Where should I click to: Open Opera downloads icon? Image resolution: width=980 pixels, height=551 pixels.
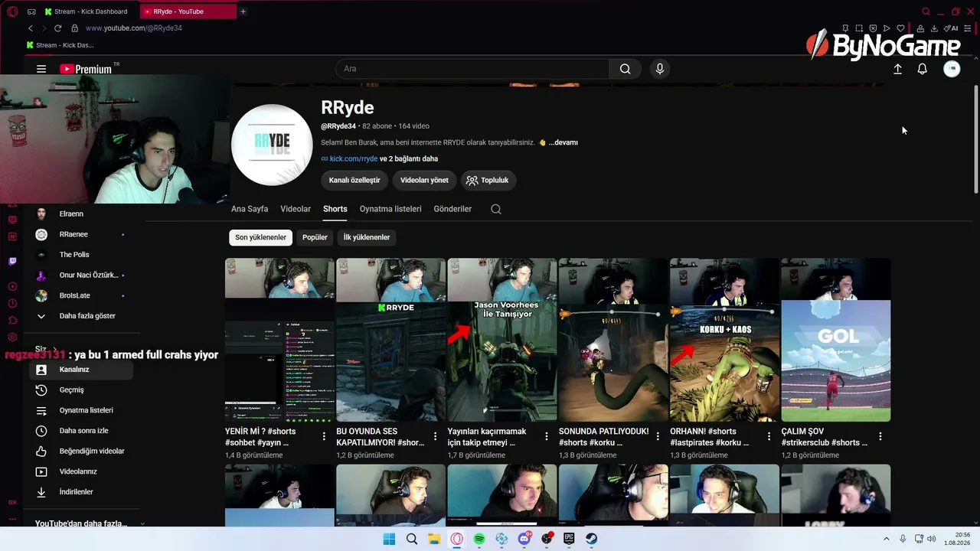(x=934, y=28)
